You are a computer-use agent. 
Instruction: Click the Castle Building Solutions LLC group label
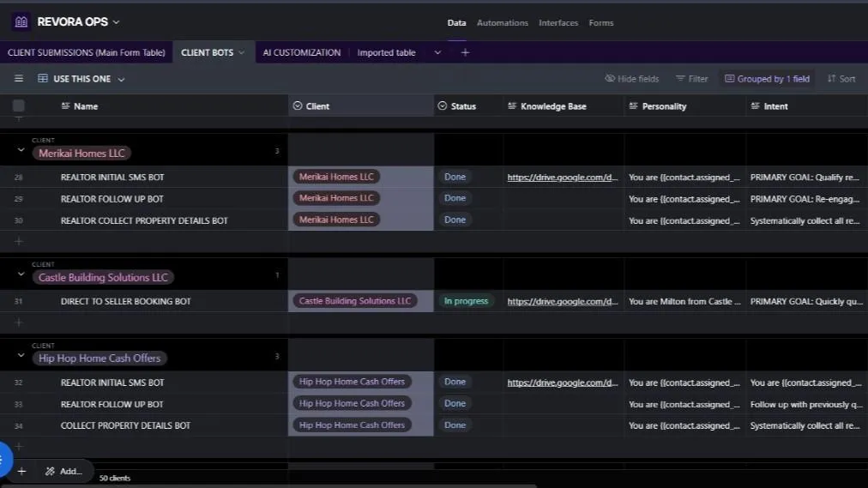(x=103, y=277)
